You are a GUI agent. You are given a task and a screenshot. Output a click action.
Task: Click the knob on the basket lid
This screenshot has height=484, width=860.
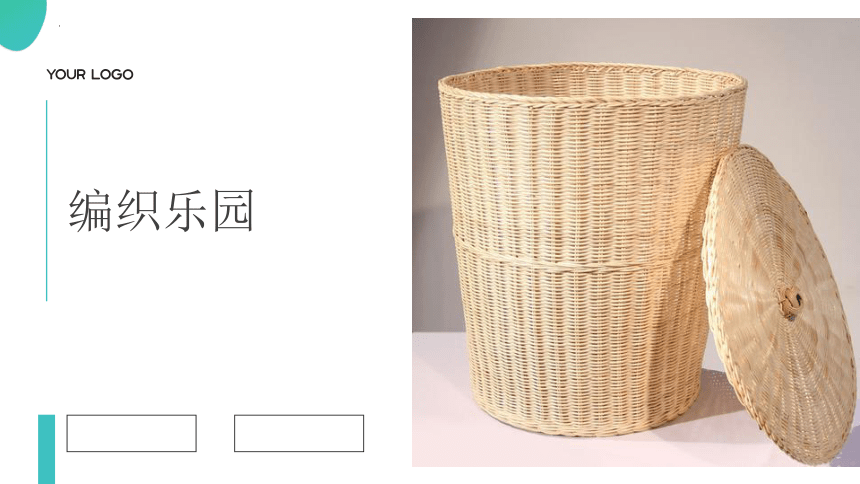(789, 302)
